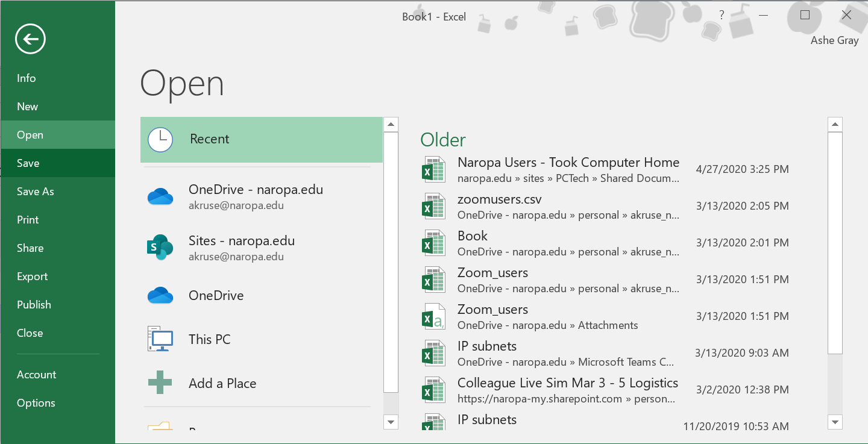Open the Export page
Viewport: 868px width, 444px height.
(x=57, y=277)
